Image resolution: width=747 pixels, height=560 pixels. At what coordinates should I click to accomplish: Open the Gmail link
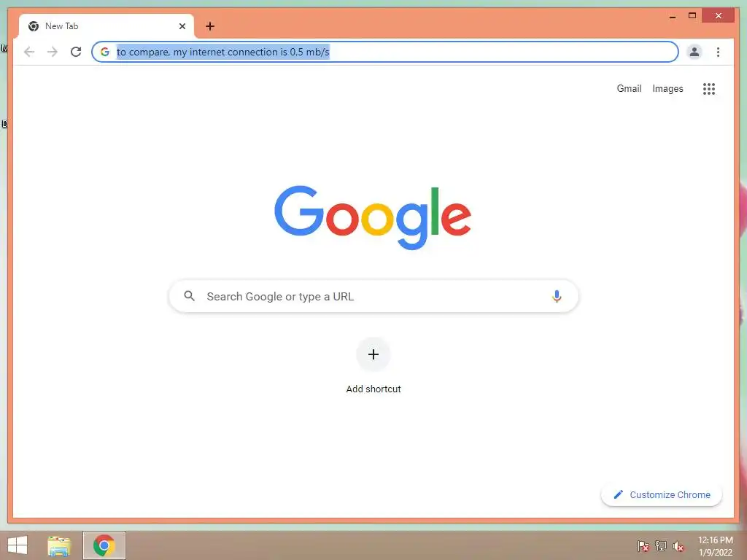[x=629, y=88]
